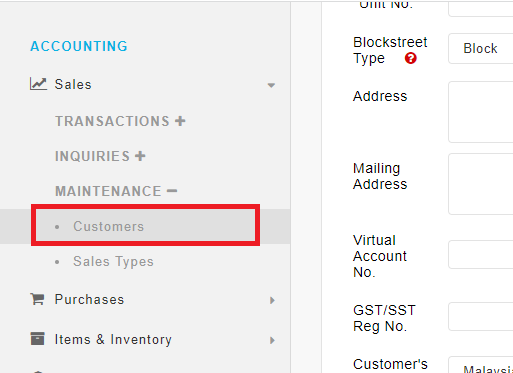513x373 pixels.
Task: Click into the Address text area
Action: click(481, 112)
